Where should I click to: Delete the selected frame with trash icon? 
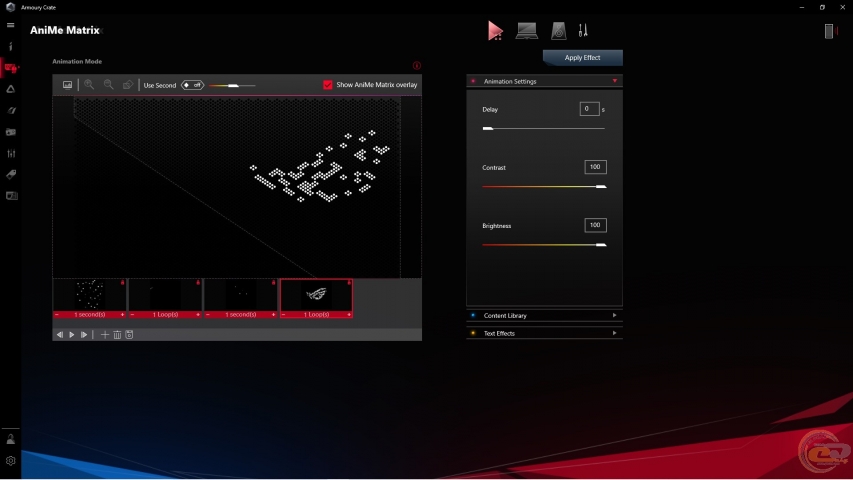tap(117, 335)
